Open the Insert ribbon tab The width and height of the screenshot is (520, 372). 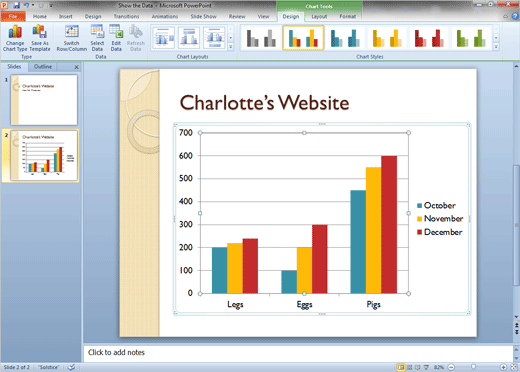(x=66, y=16)
